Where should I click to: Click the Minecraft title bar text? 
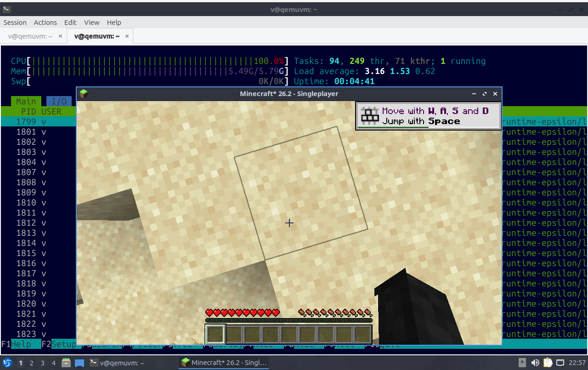[289, 94]
